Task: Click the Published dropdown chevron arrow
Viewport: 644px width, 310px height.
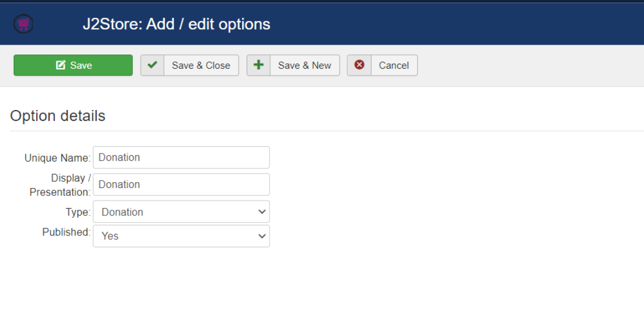Action: (x=262, y=236)
